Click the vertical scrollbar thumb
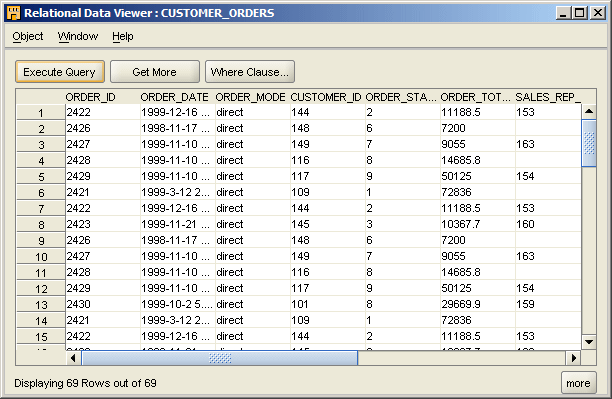Viewport: 612px width, 399px height. [x=589, y=143]
